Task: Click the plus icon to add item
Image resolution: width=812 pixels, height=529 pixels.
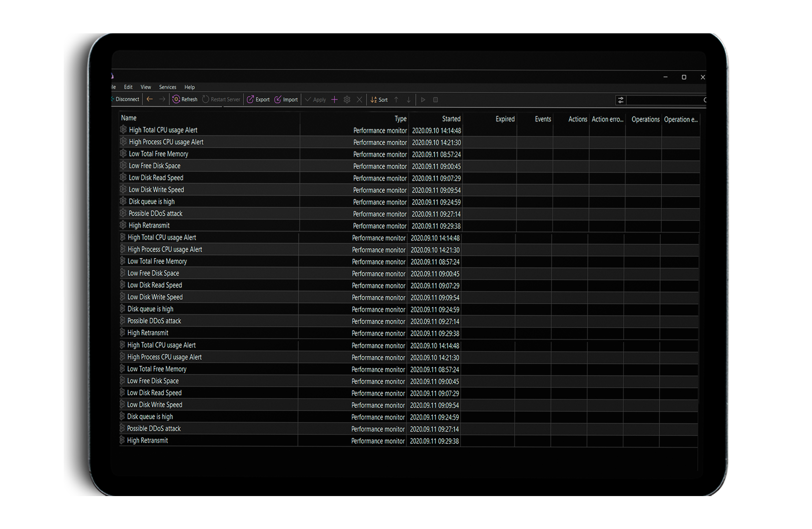Action: pyautogui.click(x=334, y=100)
